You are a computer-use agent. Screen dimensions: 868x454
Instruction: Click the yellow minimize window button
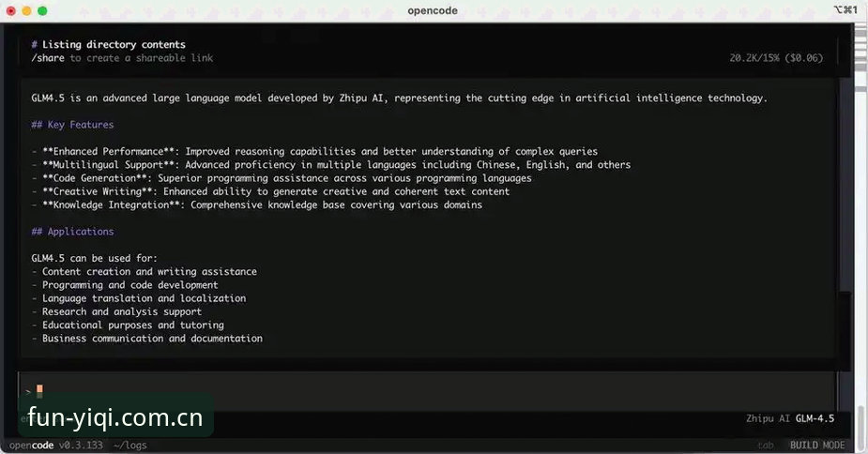pos(26,10)
